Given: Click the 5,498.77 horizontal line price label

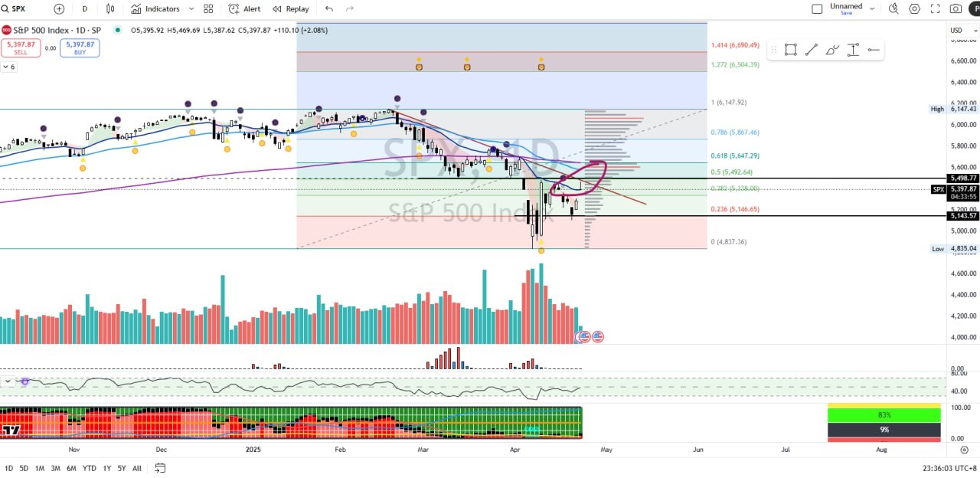Looking at the screenshot, I should (963, 178).
